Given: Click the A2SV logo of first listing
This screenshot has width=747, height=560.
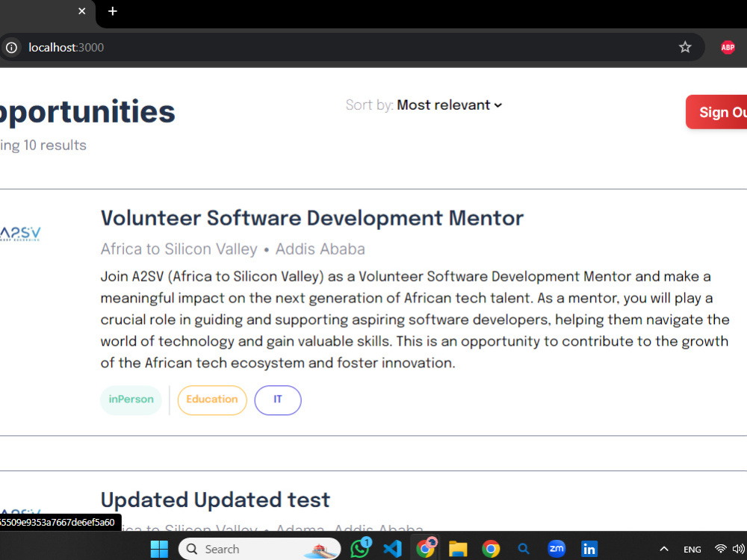Looking at the screenshot, I should tap(20, 233).
